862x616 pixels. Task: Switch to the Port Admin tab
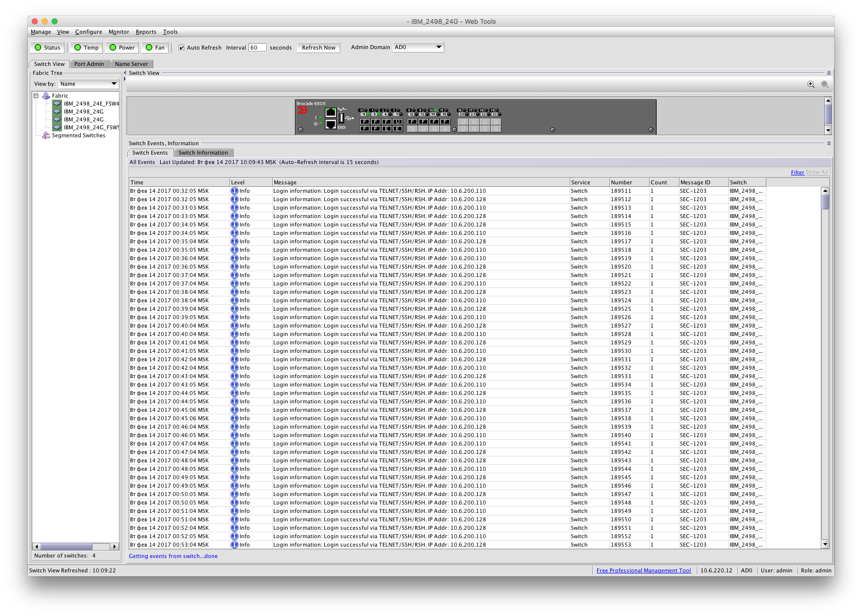(89, 64)
